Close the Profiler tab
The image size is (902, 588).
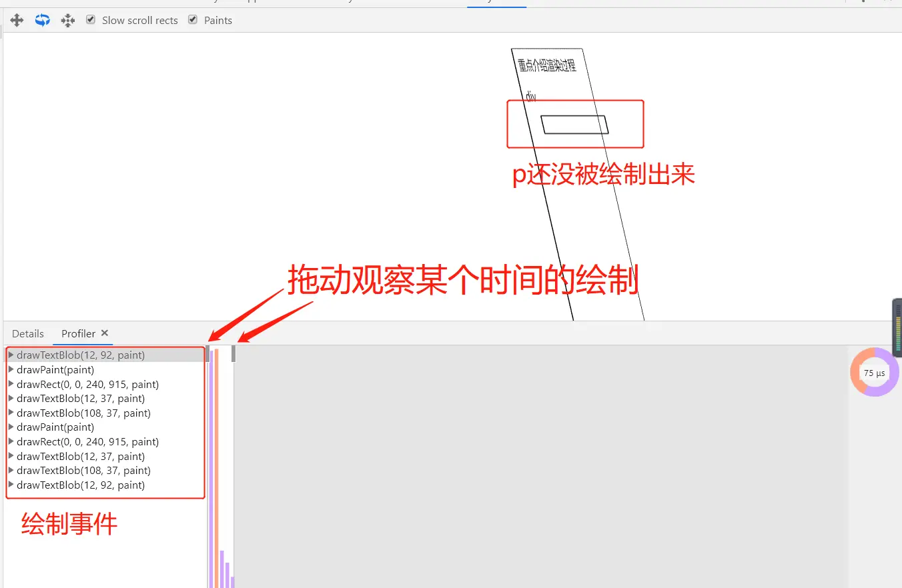click(x=105, y=333)
